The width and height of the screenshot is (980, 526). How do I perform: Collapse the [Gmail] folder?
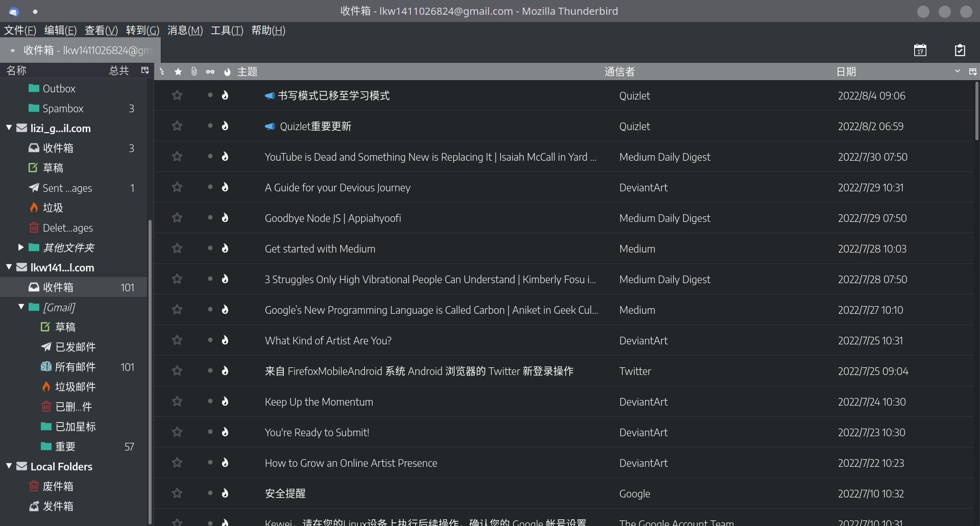pyautogui.click(x=21, y=307)
